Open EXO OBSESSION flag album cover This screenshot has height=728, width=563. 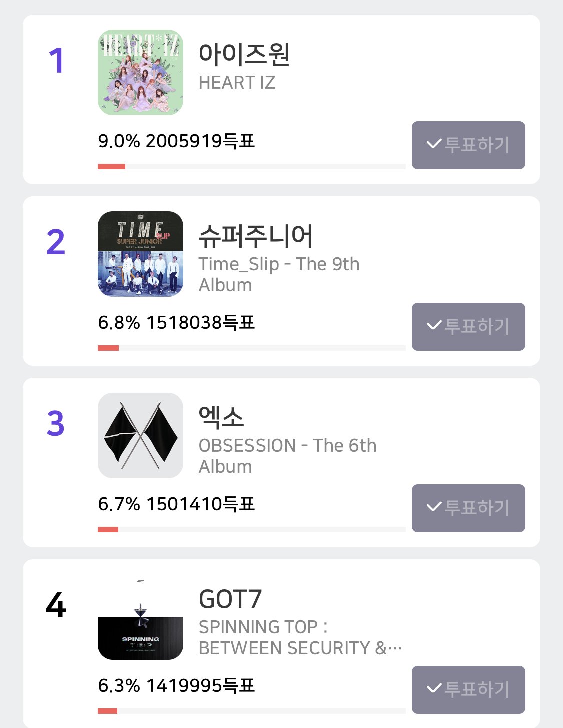click(140, 435)
